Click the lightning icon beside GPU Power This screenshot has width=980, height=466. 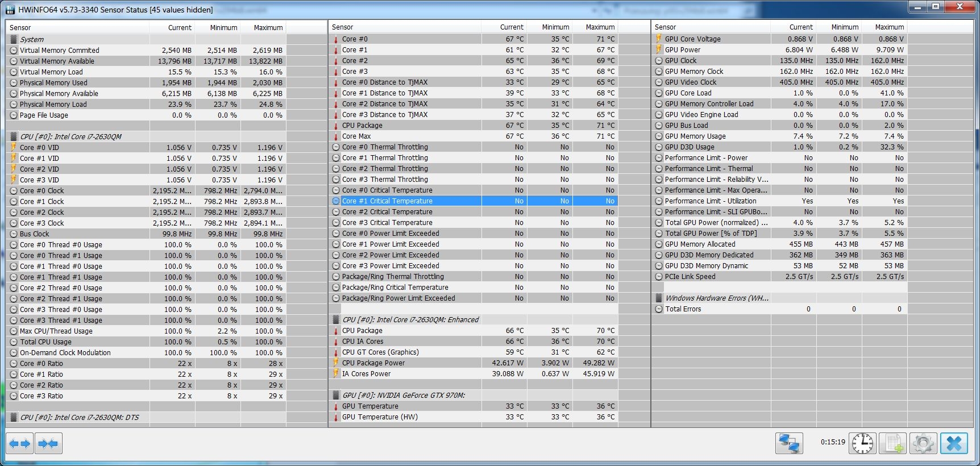coord(659,50)
